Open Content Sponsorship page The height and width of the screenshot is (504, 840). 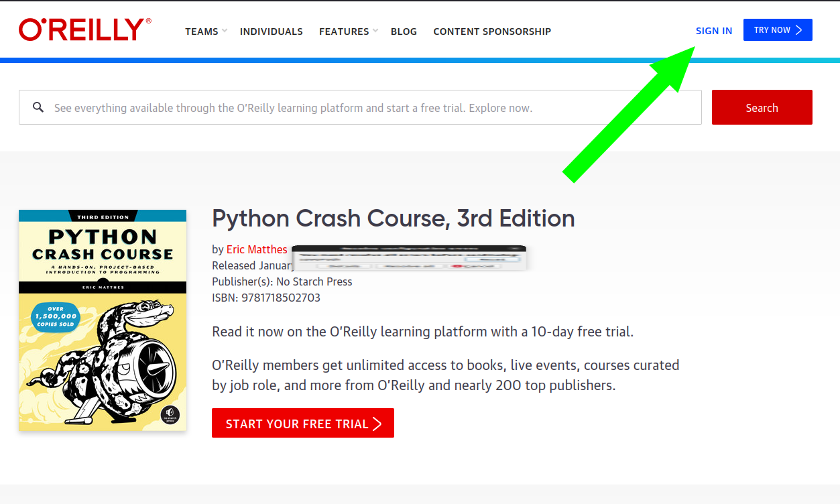pos(492,31)
